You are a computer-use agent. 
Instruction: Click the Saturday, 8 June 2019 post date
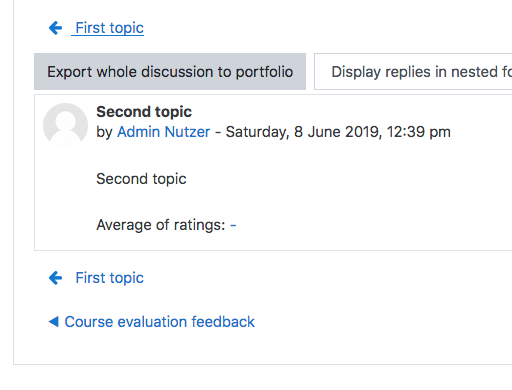[303, 132]
